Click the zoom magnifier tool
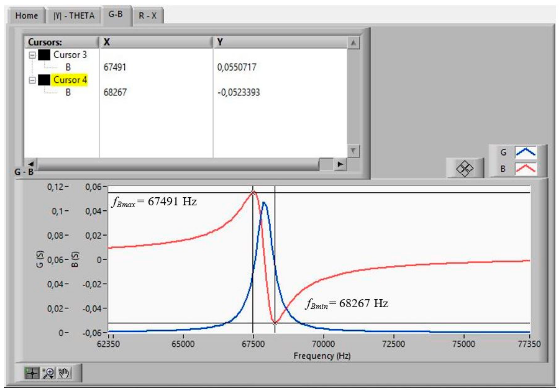This screenshot has width=560, height=392. point(48,373)
